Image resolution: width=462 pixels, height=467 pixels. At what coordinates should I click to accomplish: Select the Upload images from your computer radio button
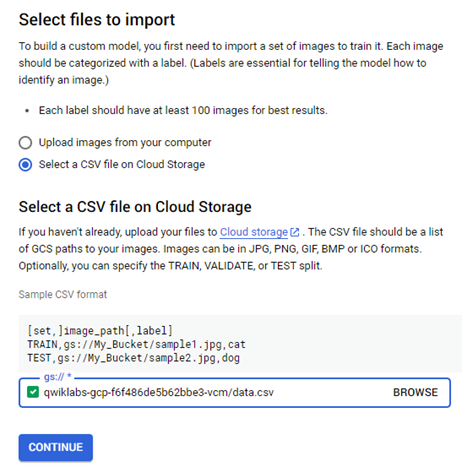click(25, 143)
